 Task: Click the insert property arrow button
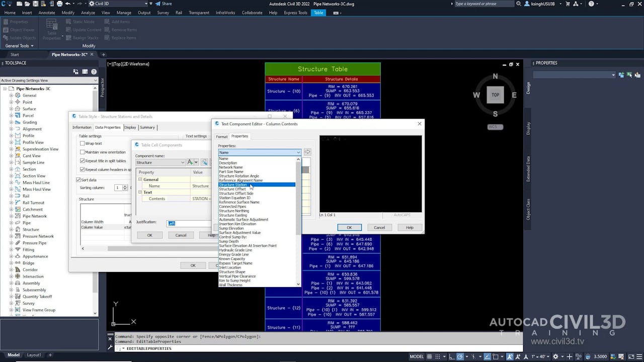pos(307,152)
